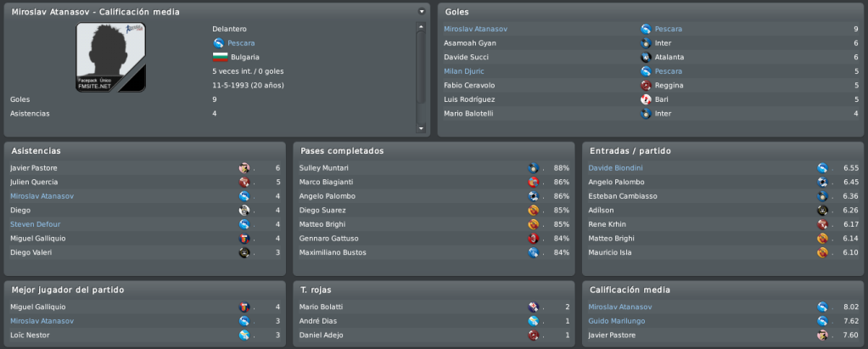868x349 pixels.
Task: Click club badge next to Mario Bolatti
Action: pyautogui.click(x=533, y=307)
